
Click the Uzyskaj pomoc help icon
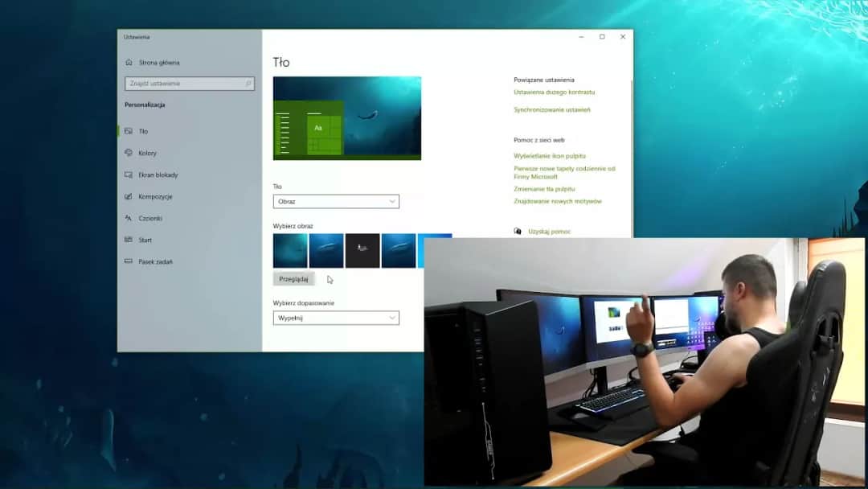click(519, 231)
